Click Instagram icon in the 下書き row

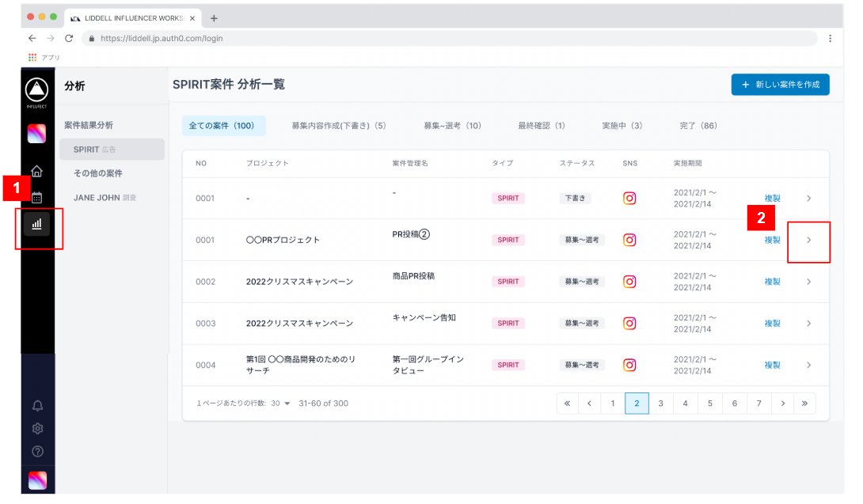(x=629, y=198)
